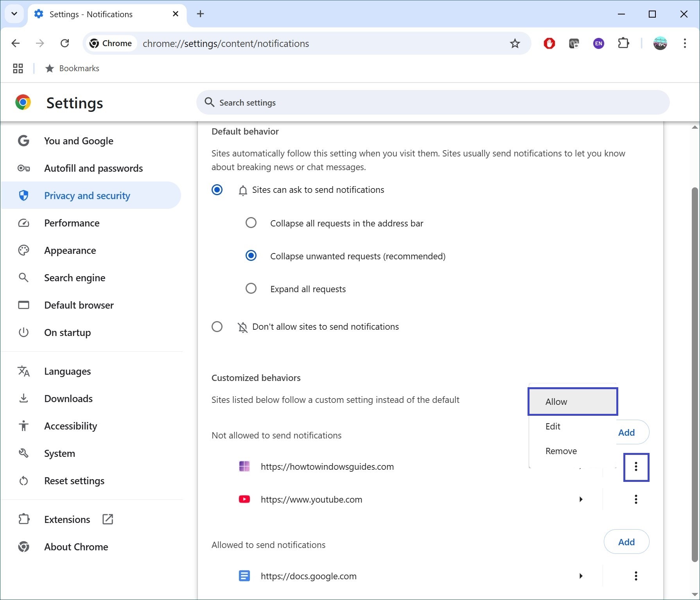This screenshot has width=700, height=600.
Task: Open Reset settings page
Action: tap(91, 481)
